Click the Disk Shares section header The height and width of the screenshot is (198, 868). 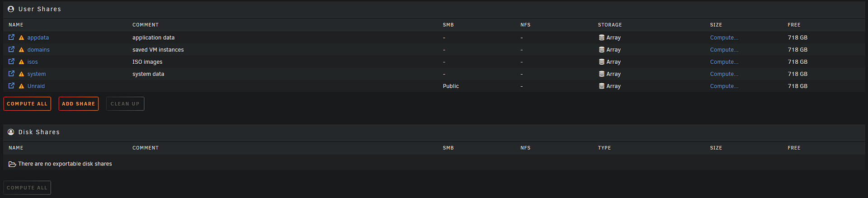[x=39, y=132]
